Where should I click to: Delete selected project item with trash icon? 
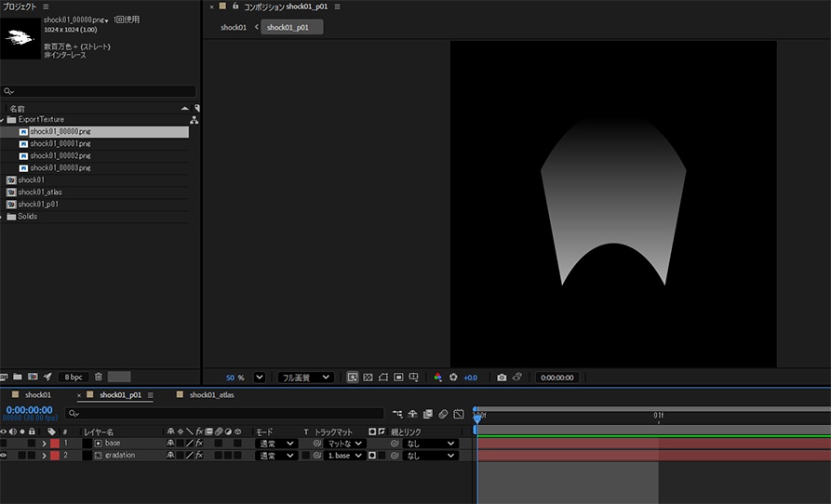point(98,377)
